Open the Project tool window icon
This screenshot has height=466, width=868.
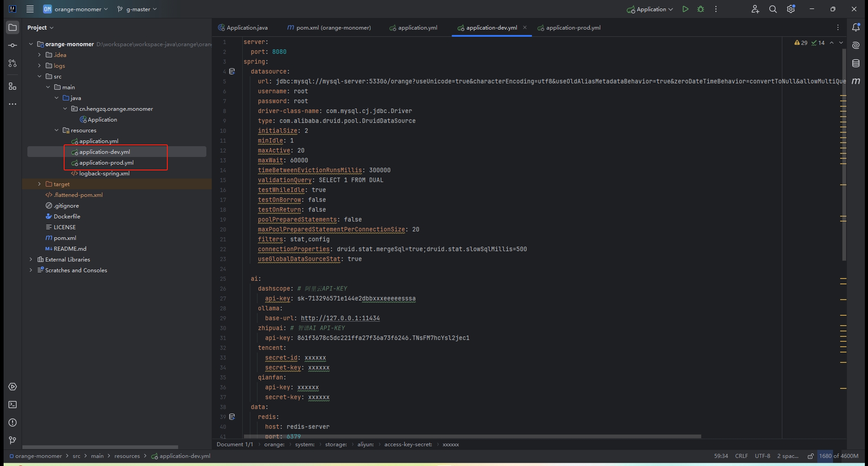13,27
